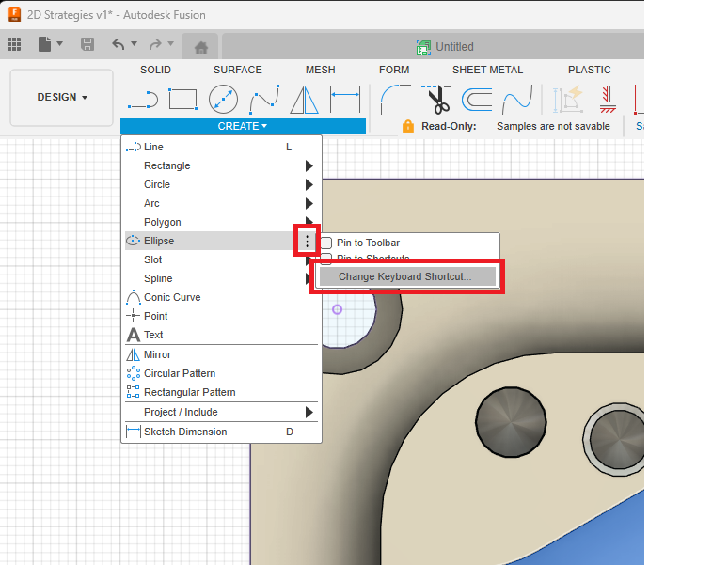
Task: Expand the Undo history dropdown arrow
Action: [x=135, y=43]
